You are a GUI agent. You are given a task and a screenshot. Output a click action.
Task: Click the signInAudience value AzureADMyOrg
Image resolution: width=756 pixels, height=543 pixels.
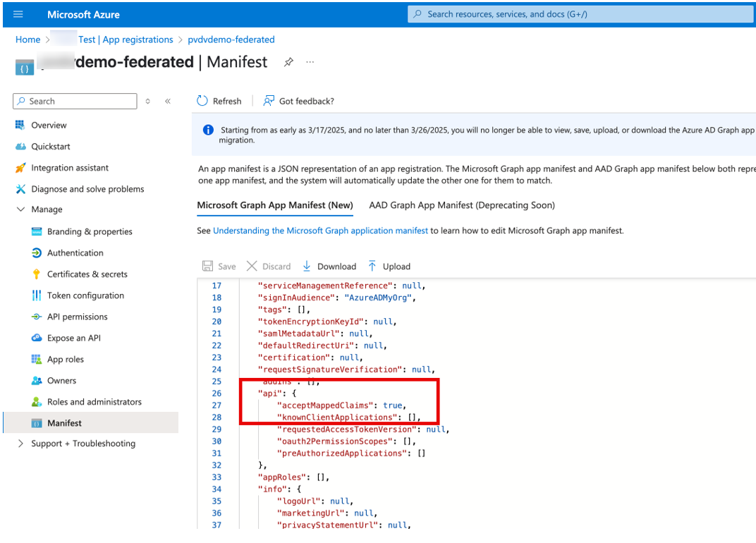coord(378,298)
